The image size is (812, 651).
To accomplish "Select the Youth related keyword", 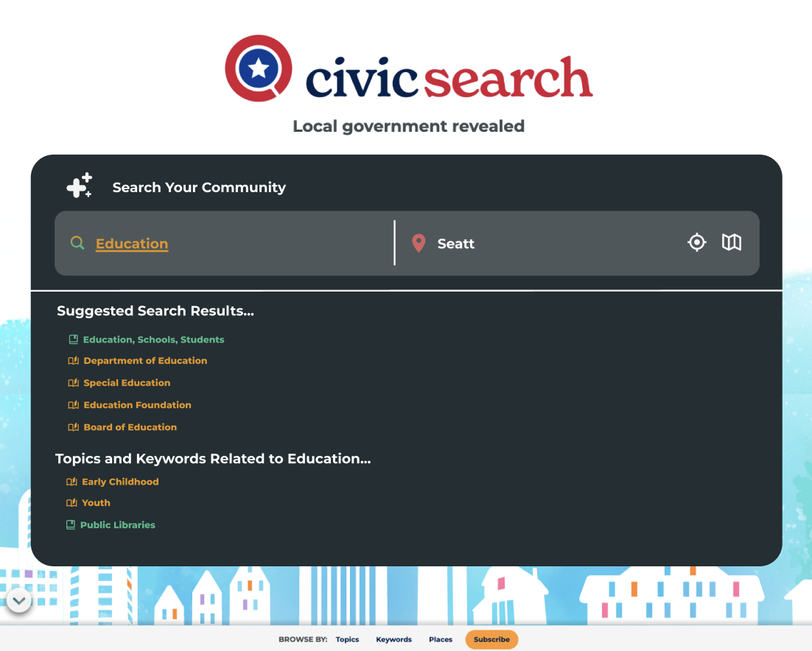I will click(96, 503).
